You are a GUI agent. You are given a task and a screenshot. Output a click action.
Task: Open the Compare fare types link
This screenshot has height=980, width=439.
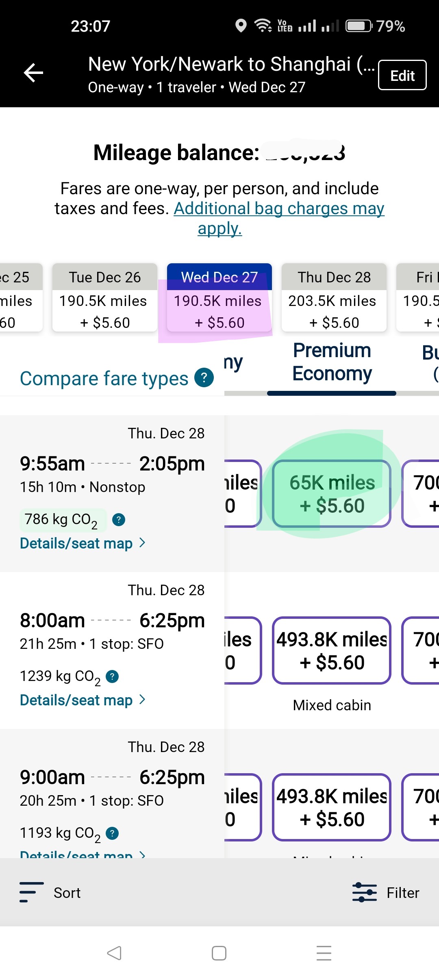[104, 379]
